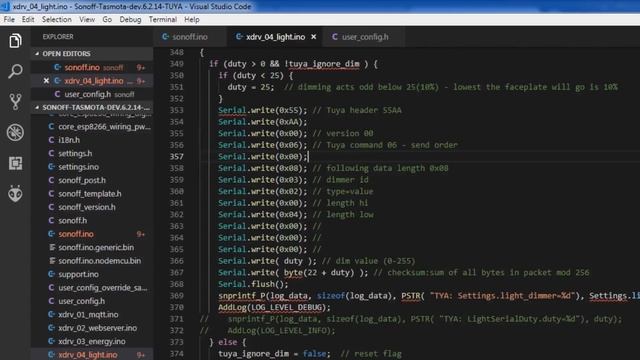Open the PlatformIO alien icon
Image resolution: width=640 pixels, height=360 pixels.
tap(15, 193)
